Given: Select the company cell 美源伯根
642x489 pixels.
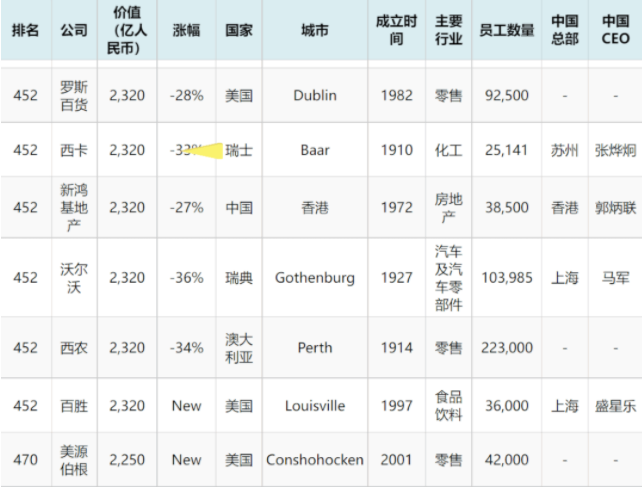Looking at the screenshot, I should [74, 460].
